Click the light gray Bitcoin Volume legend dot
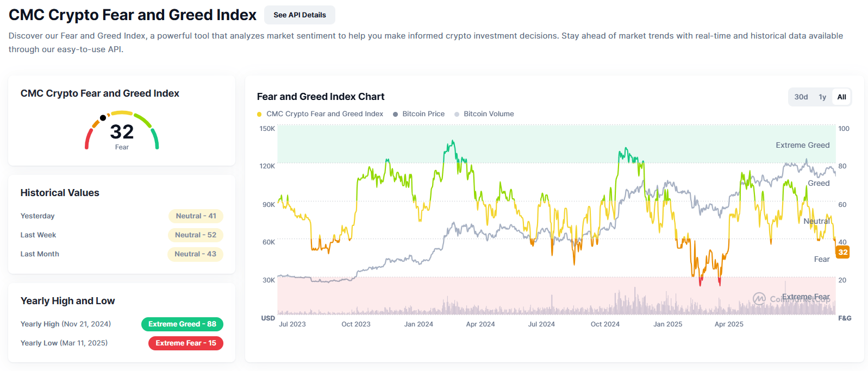868x371 pixels. click(457, 114)
